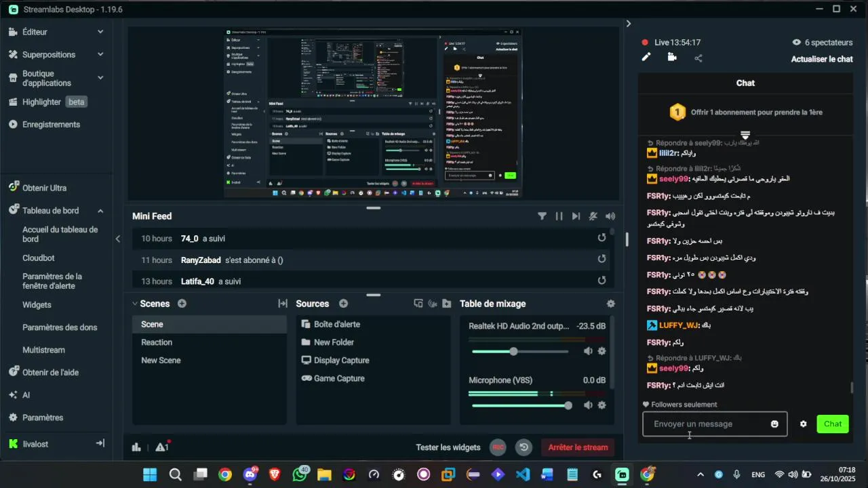Open Table de mixage settings gear
Image resolution: width=868 pixels, height=488 pixels.
[x=610, y=304]
